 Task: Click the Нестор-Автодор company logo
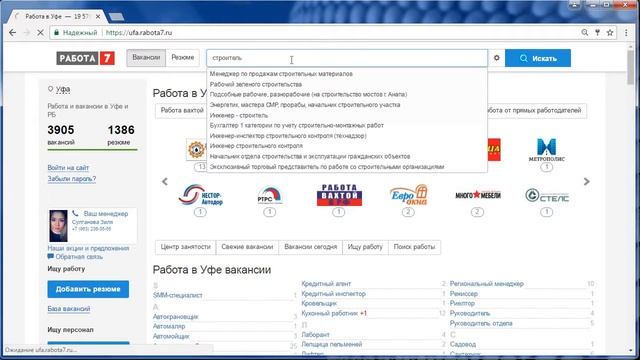coord(200,195)
